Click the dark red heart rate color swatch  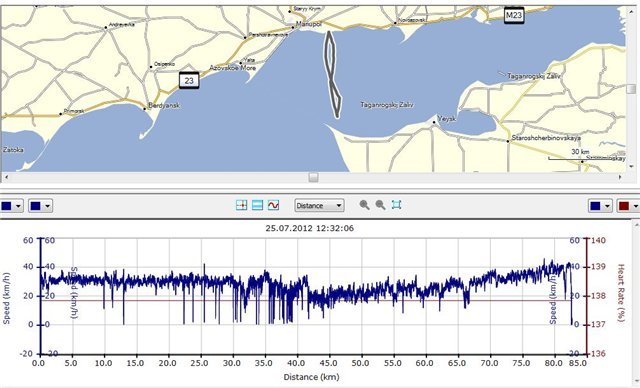pyautogui.click(x=624, y=206)
